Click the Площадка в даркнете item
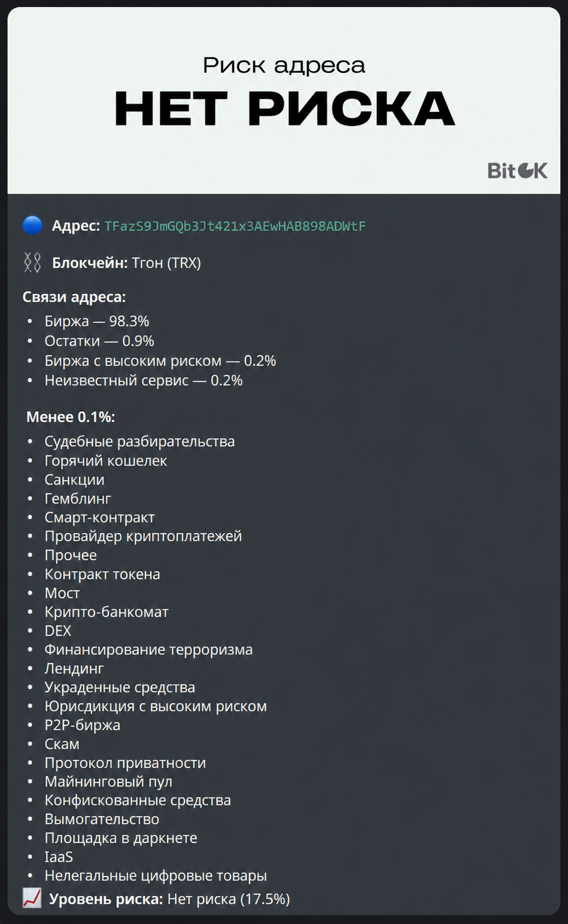This screenshot has height=924, width=568. click(121, 837)
